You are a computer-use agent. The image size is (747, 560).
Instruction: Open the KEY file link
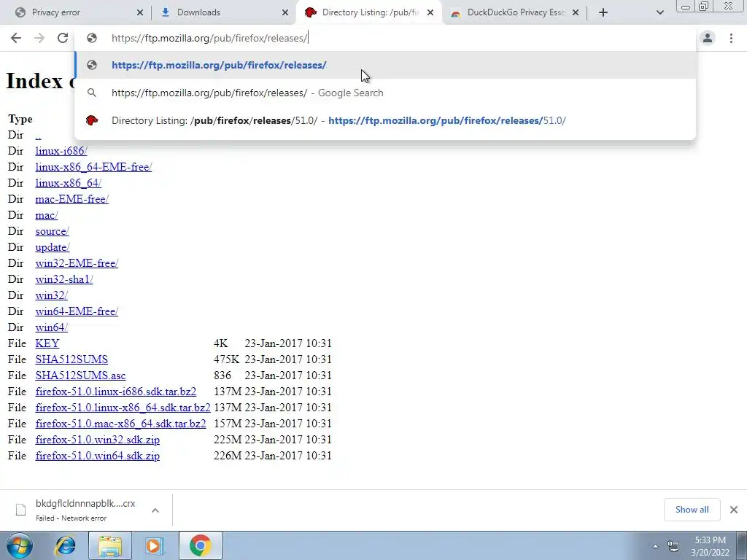point(47,343)
